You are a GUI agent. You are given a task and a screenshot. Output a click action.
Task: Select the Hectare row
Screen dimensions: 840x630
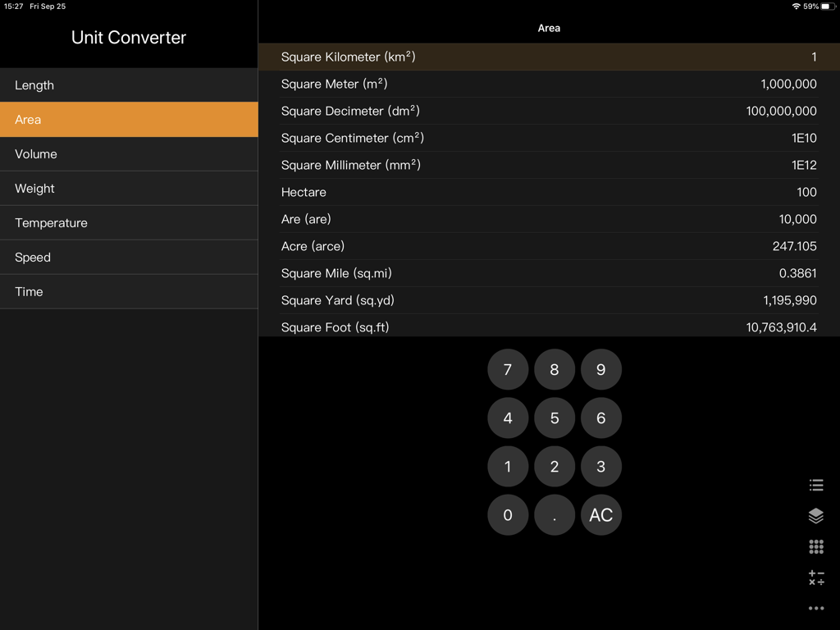pyautogui.click(x=549, y=192)
